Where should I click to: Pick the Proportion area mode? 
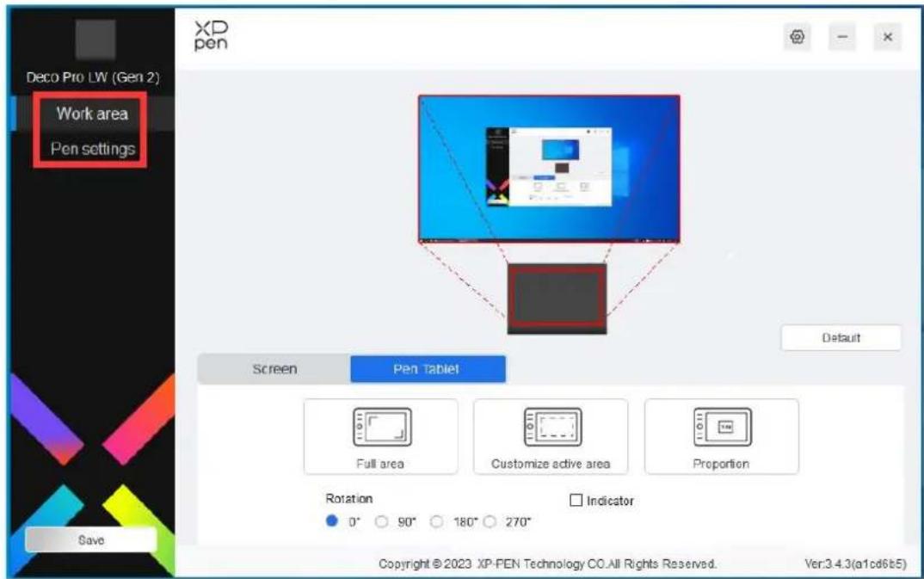click(x=722, y=436)
